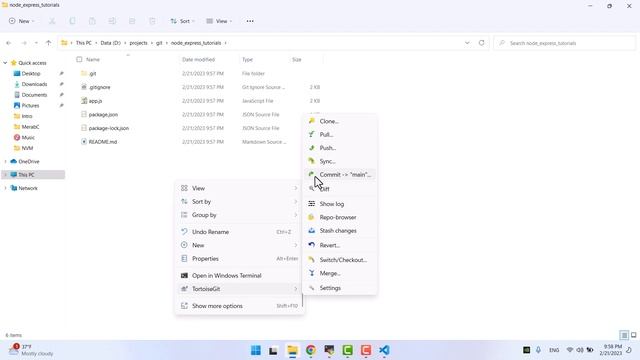Image resolution: width=640 pixels, height=360 pixels.
Task: Go up one folder level arrow
Action: coord(49,43)
